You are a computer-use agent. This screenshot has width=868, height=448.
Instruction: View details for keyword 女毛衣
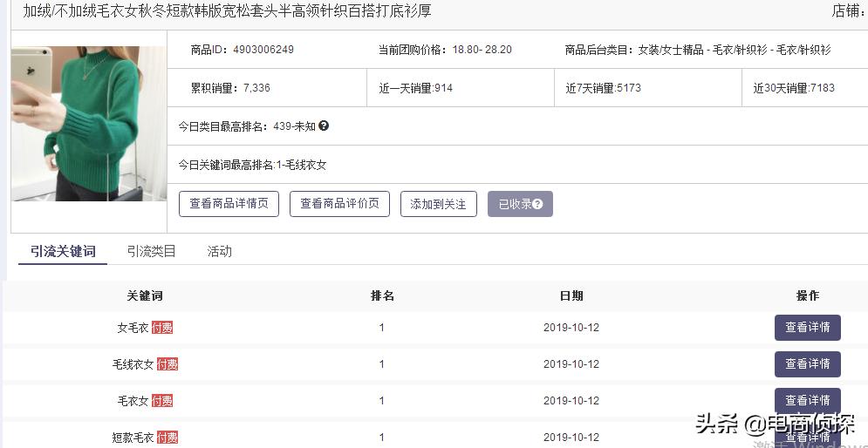(807, 328)
